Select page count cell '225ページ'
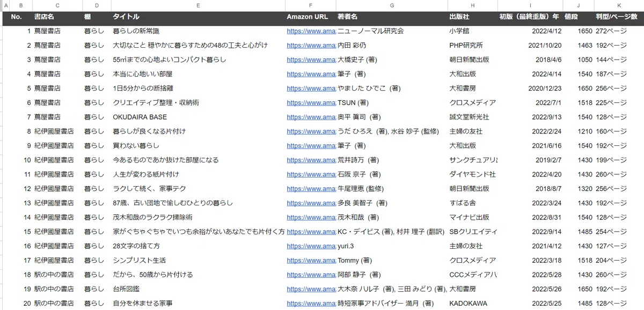Viewport: 644px width, 310px height. pos(619,102)
